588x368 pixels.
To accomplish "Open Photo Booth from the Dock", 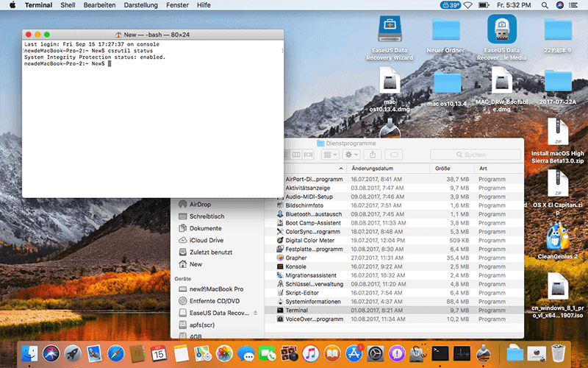I will 289,353.
